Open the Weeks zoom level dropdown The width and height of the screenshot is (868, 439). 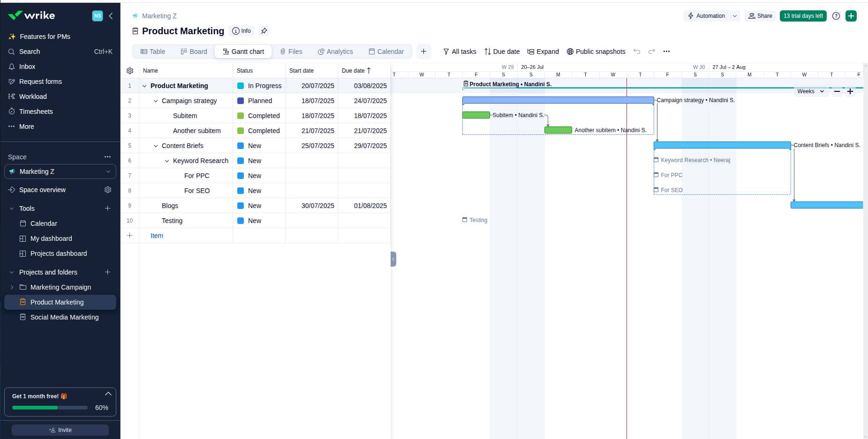pos(810,91)
